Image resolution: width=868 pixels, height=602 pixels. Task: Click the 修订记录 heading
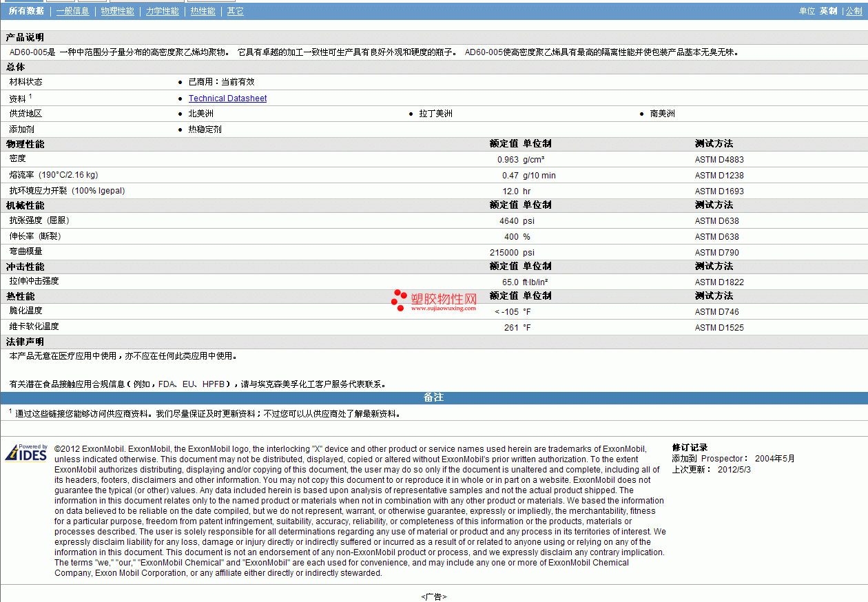click(690, 448)
